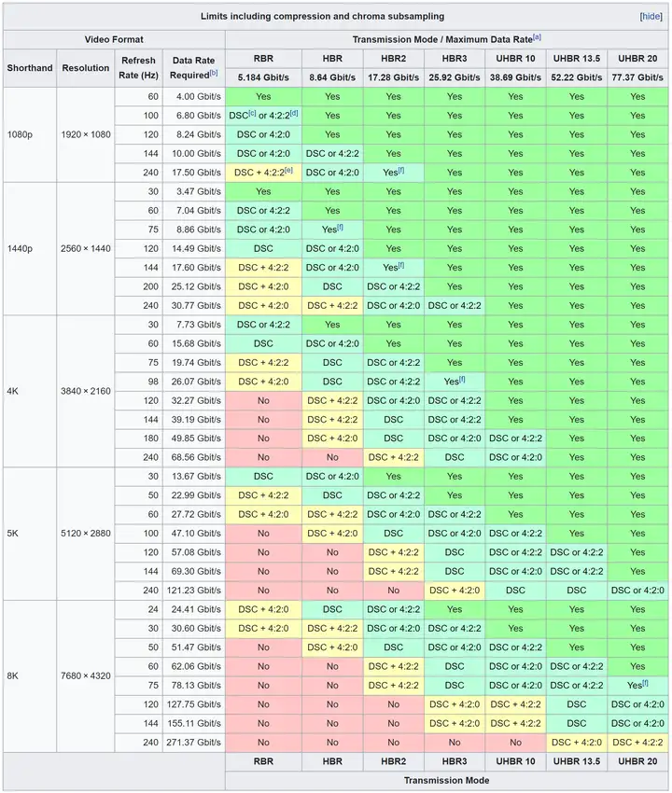Open footnote a beside Maximum Data Rate

click(537, 37)
